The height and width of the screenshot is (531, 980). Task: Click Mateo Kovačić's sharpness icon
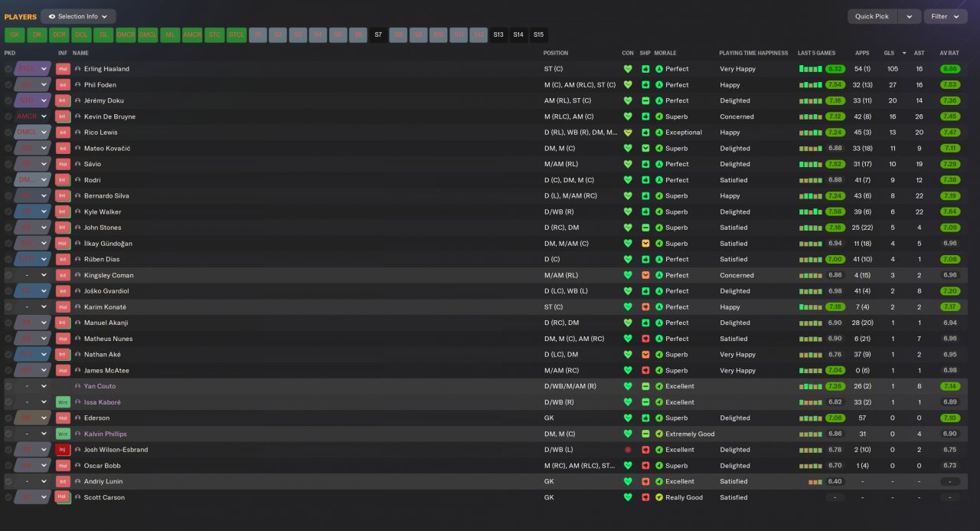click(645, 149)
